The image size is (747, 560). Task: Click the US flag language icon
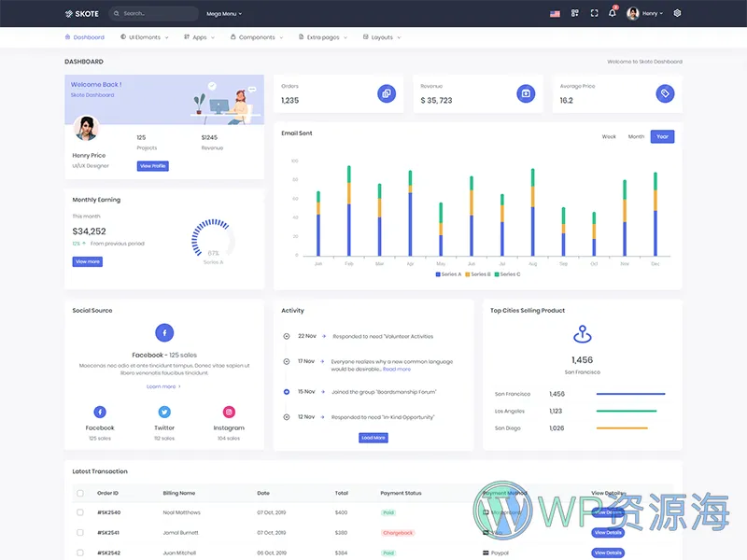pyautogui.click(x=555, y=14)
